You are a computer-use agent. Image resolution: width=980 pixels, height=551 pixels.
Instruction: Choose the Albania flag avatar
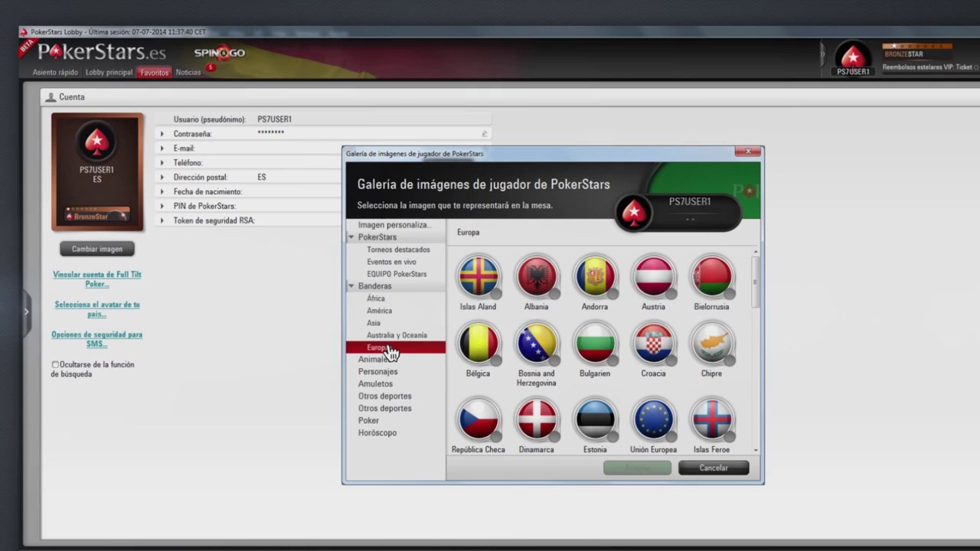tap(537, 276)
